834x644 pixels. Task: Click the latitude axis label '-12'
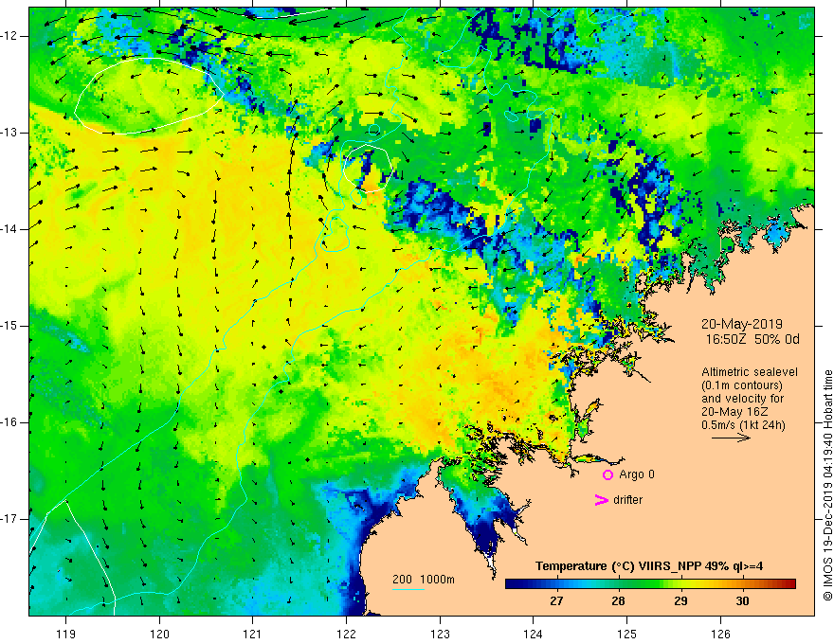(x=9, y=36)
